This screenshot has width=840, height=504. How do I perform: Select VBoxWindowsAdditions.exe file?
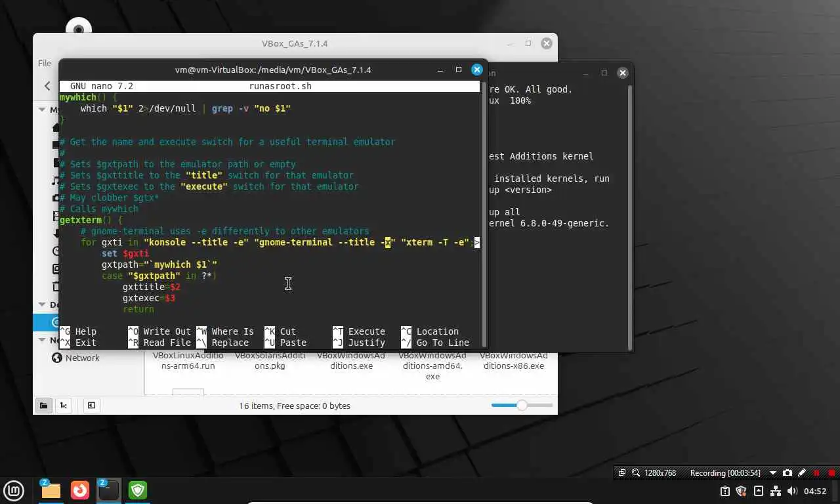pos(351,360)
